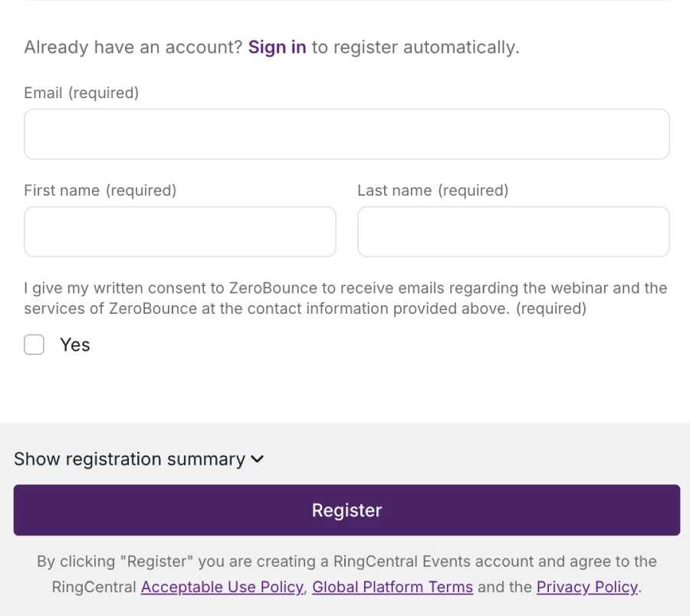This screenshot has height=616, width=690.
Task: Show registration summary section
Action: [130, 460]
